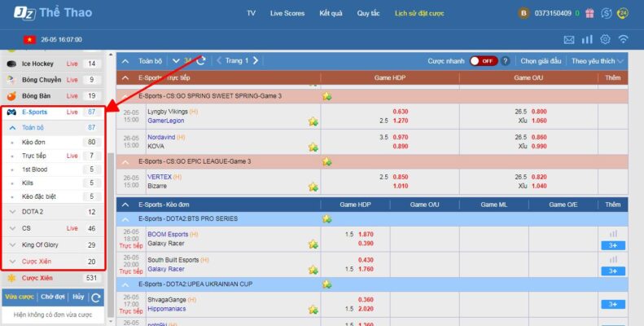Screen dimensions: 644x326
Task: Open Lịch sử đặt cược bet history
Action: pos(419,13)
